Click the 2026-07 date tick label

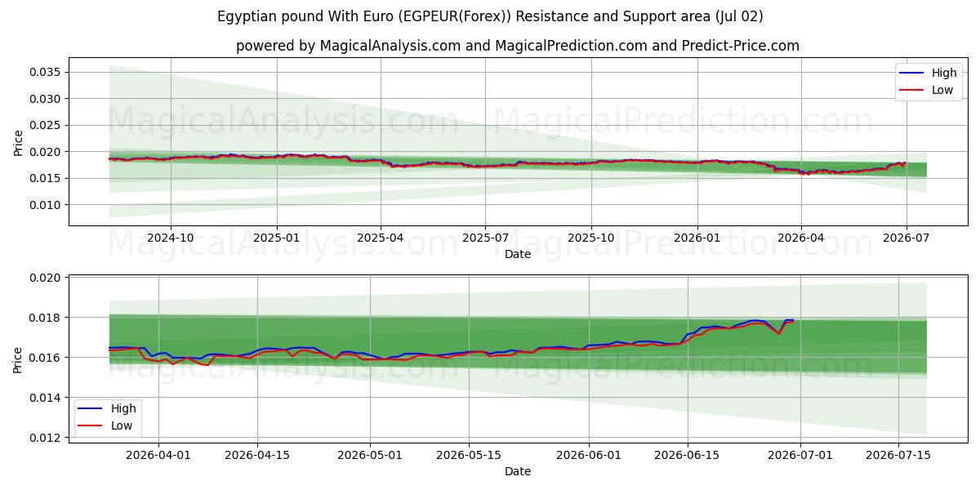[x=906, y=238]
